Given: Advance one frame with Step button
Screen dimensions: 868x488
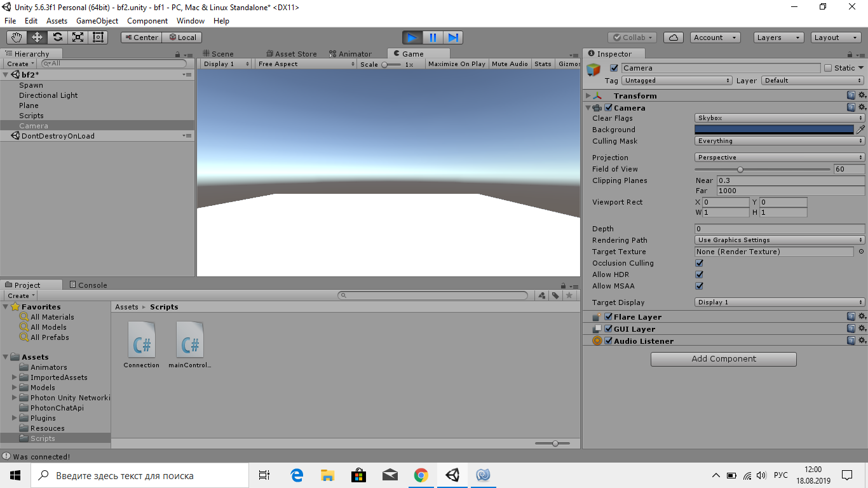Looking at the screenshot, I should coord(453,37).
